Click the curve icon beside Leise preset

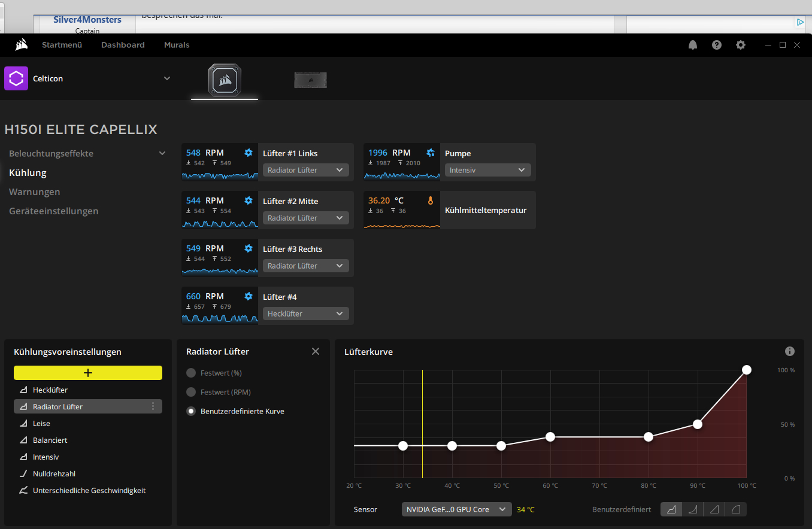[23, 423]
